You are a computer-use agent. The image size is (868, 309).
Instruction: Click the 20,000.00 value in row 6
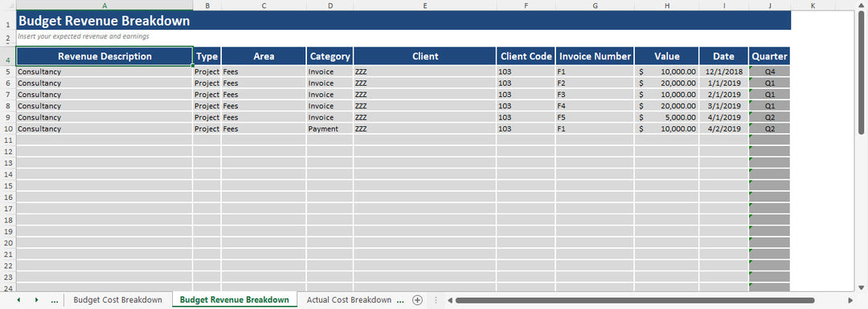click(666, 83)
